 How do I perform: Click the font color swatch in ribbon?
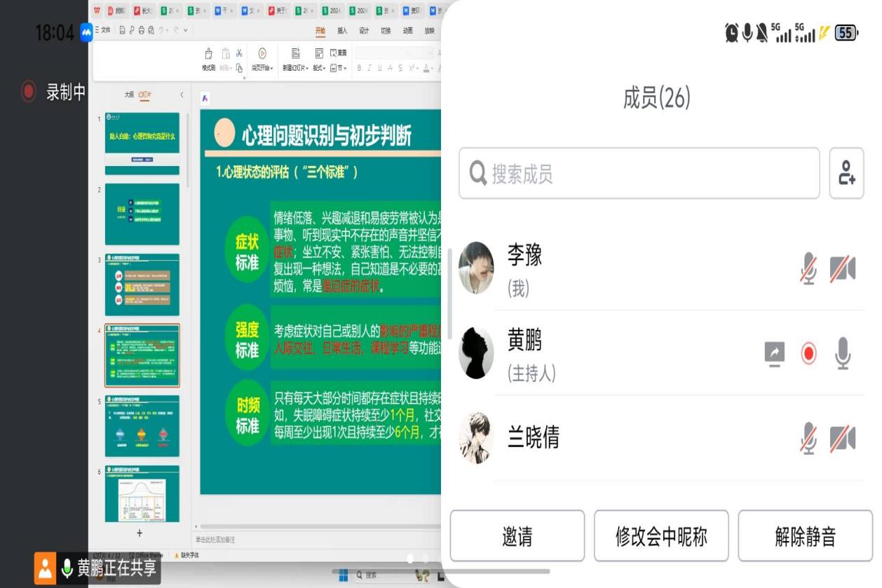pyautogui.click(x=426, y=68)
